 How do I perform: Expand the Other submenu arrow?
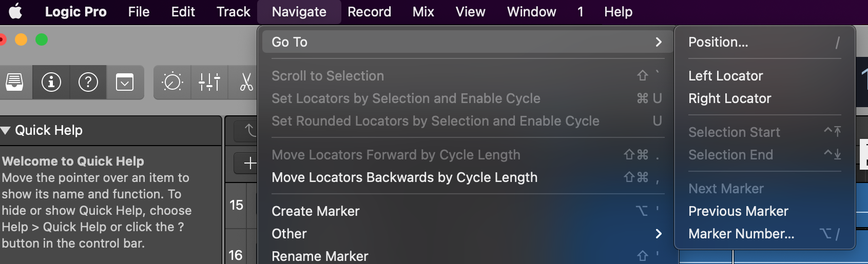click(659, 234)
